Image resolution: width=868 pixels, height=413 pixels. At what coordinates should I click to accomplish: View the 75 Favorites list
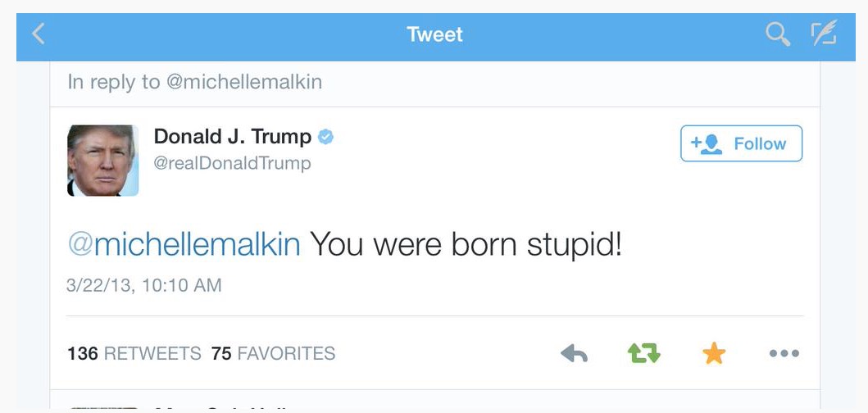point(273,353)
